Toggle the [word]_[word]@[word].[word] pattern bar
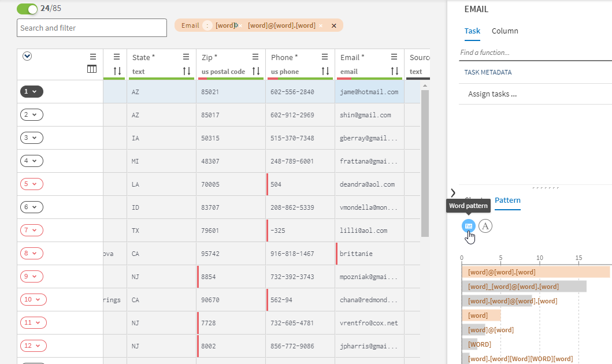 (524, 286)
